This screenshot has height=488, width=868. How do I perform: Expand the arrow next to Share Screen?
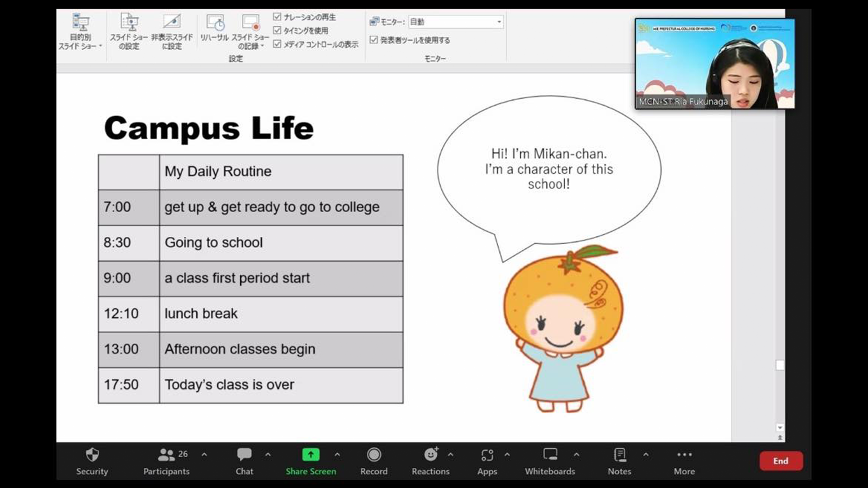(337, 455)
